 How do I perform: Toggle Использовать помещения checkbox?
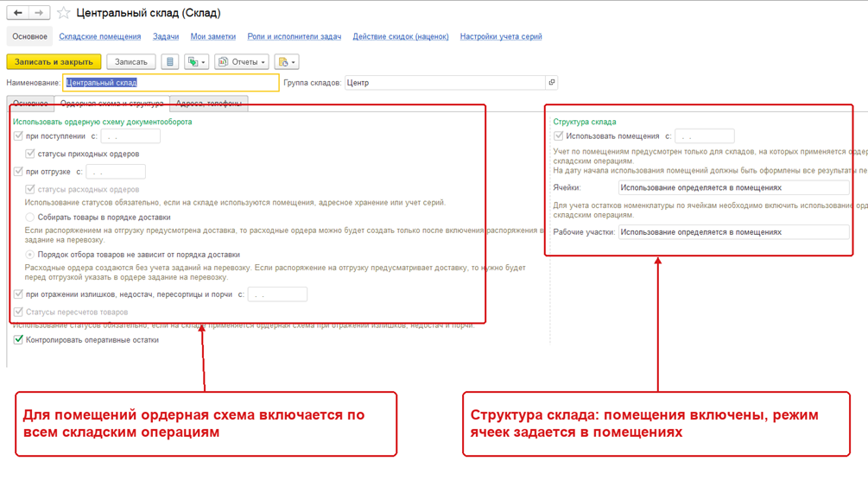[559, 136]
